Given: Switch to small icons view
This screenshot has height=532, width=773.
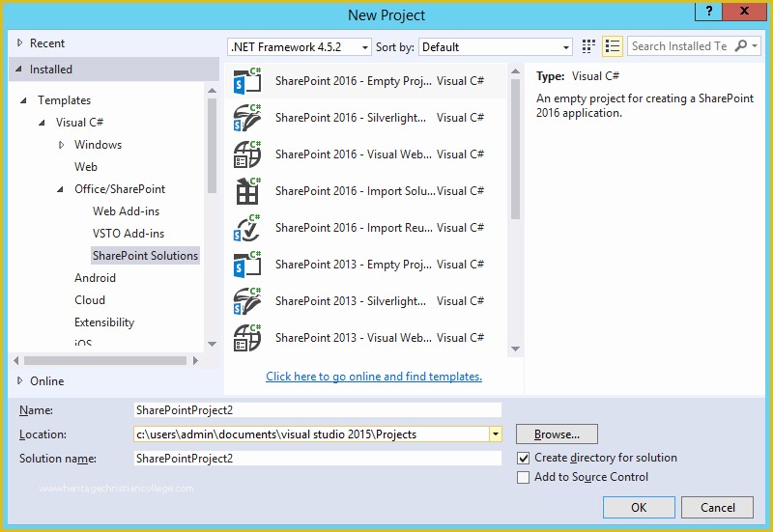Looking at the screenshot, I should point(588,46).
